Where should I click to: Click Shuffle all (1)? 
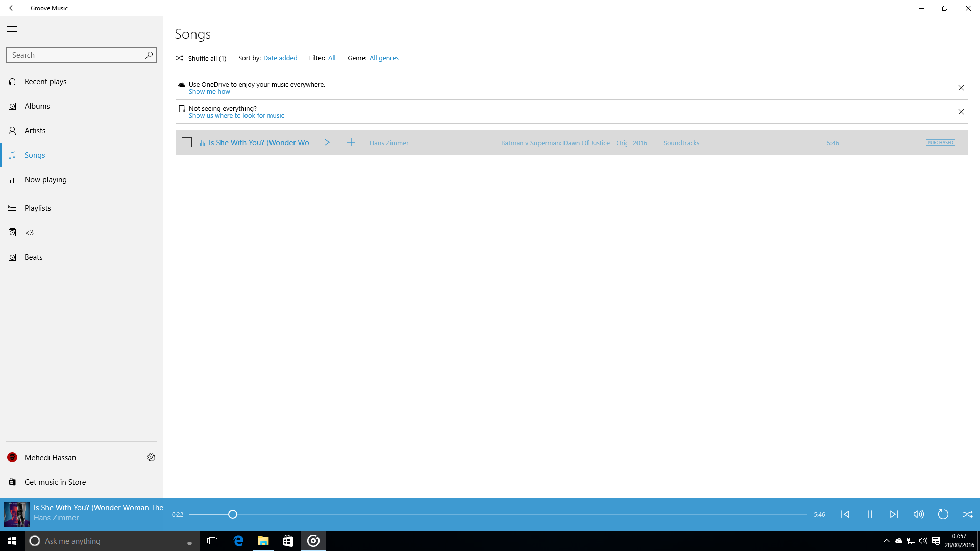click(x=201, y=58)
